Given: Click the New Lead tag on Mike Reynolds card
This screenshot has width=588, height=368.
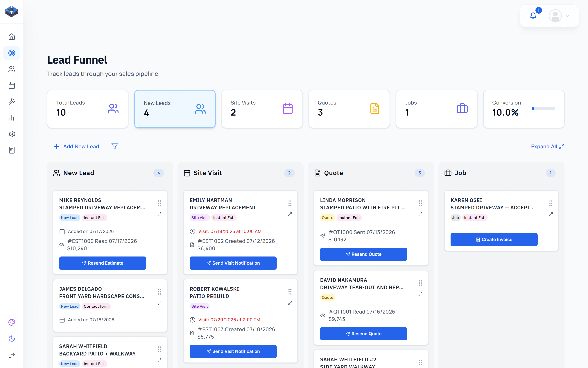Looking at the screenshot, I should 70,218.
